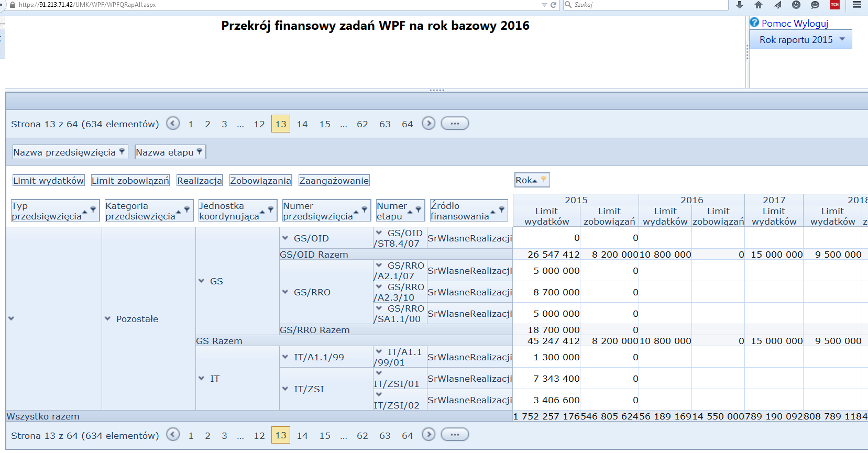Go to the browser home page icon
The width and height of the screenshot is (868, 453).
tap(759, 5)
